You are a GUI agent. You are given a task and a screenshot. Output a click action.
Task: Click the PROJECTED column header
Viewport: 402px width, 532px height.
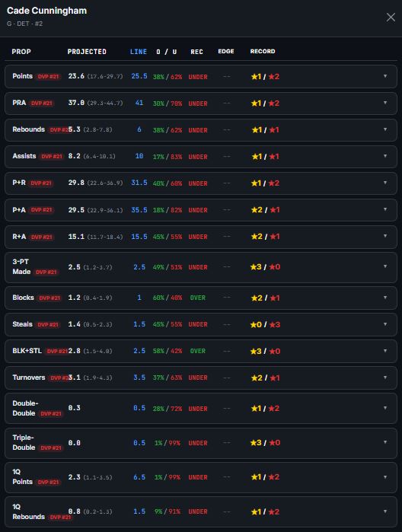[87, 52]
